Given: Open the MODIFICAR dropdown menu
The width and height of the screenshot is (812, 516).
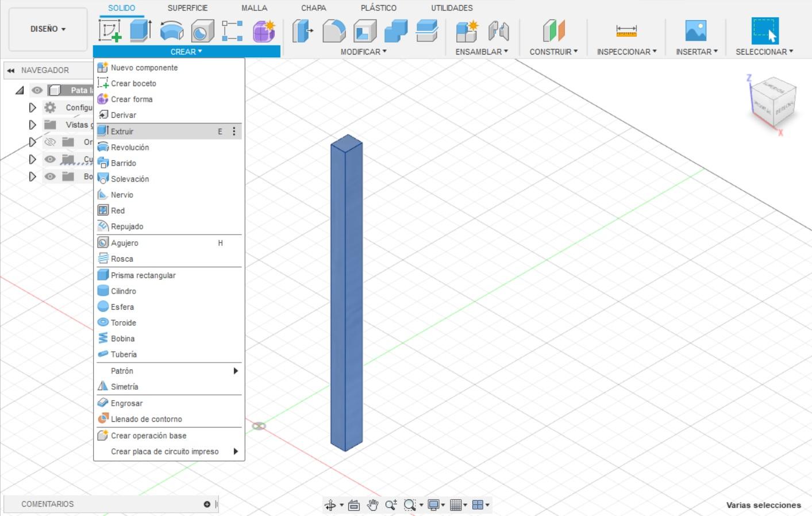Looking at the screenshot, I should point(364,52).
